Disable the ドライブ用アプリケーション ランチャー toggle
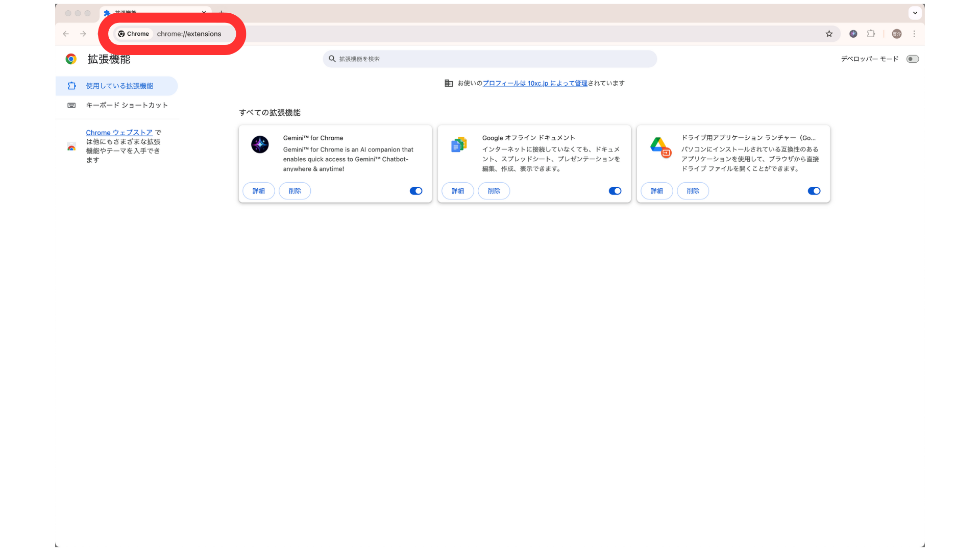The height and width of the screenshot is (551, 980). 814,191
